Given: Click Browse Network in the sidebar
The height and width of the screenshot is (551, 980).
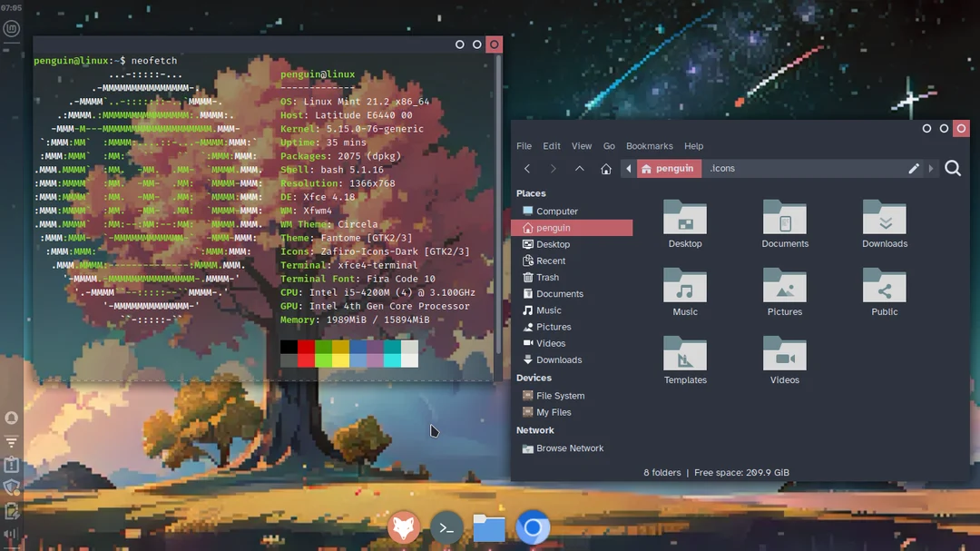Looking at the screenshot, I should (570, 448).
